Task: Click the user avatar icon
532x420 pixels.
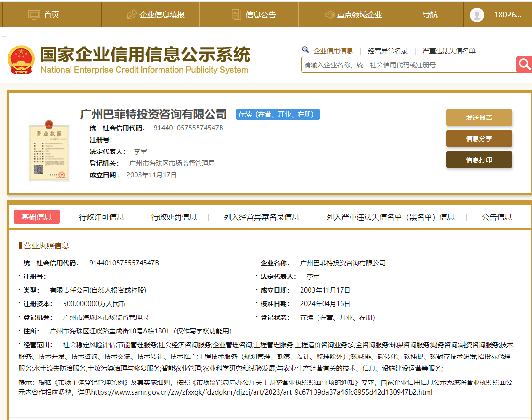Action: [x=476, y=15]
